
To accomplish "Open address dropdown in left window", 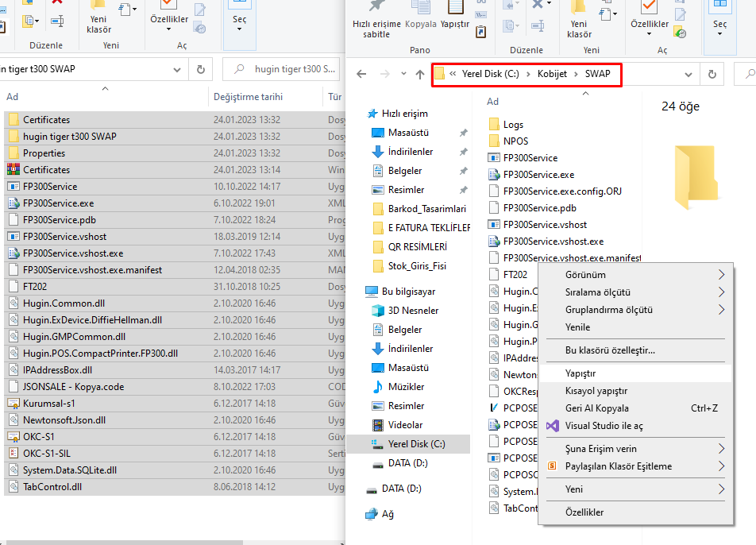I will click(x=177, y=69).
